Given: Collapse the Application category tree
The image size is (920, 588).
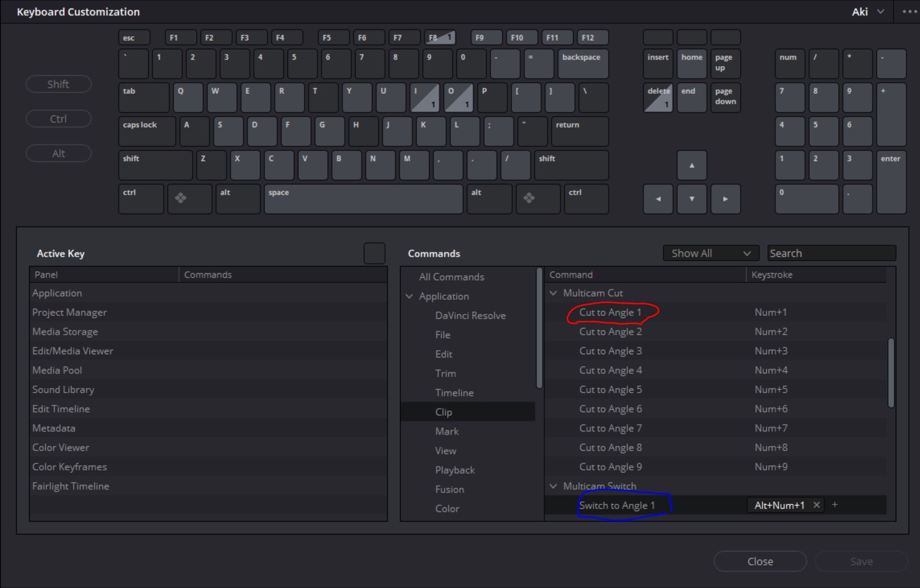Looking at the screenshot, I should click(410, 296).
